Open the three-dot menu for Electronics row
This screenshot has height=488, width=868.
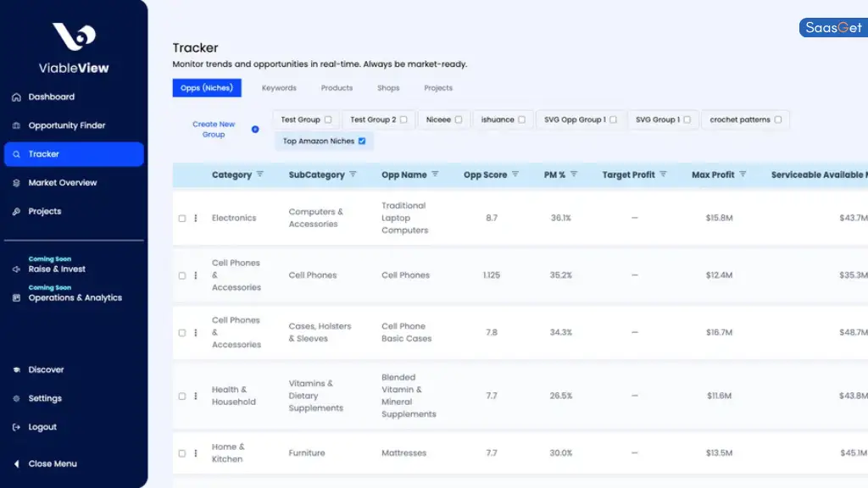[x=196, y=219]
